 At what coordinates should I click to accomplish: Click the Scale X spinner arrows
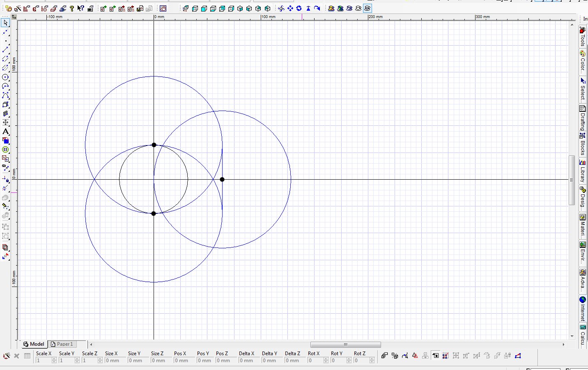click(54, 361)
